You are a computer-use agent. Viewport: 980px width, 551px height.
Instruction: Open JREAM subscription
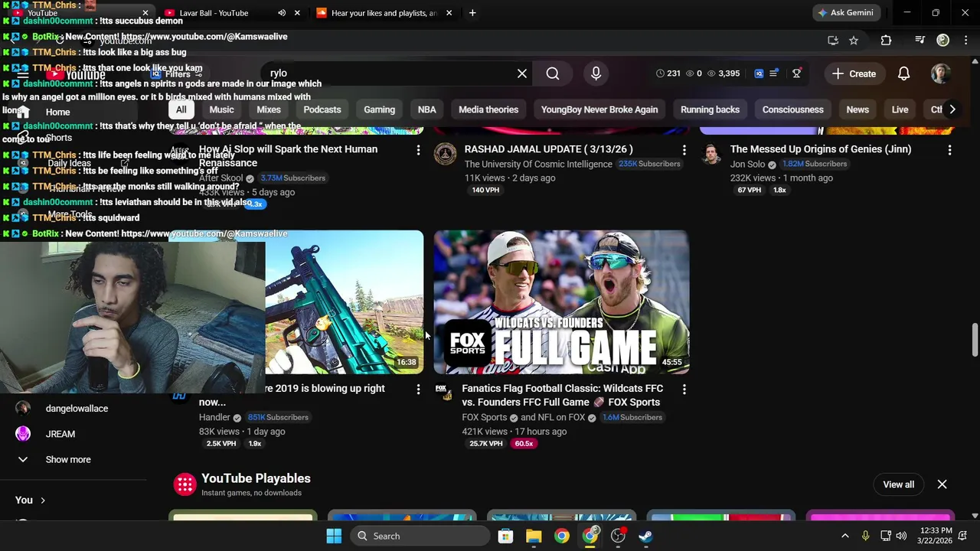60,434
